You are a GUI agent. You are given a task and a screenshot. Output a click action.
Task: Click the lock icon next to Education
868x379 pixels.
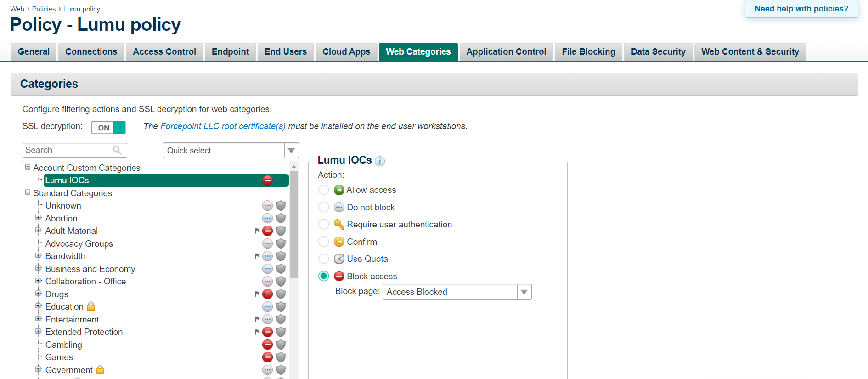click(91, 306)
